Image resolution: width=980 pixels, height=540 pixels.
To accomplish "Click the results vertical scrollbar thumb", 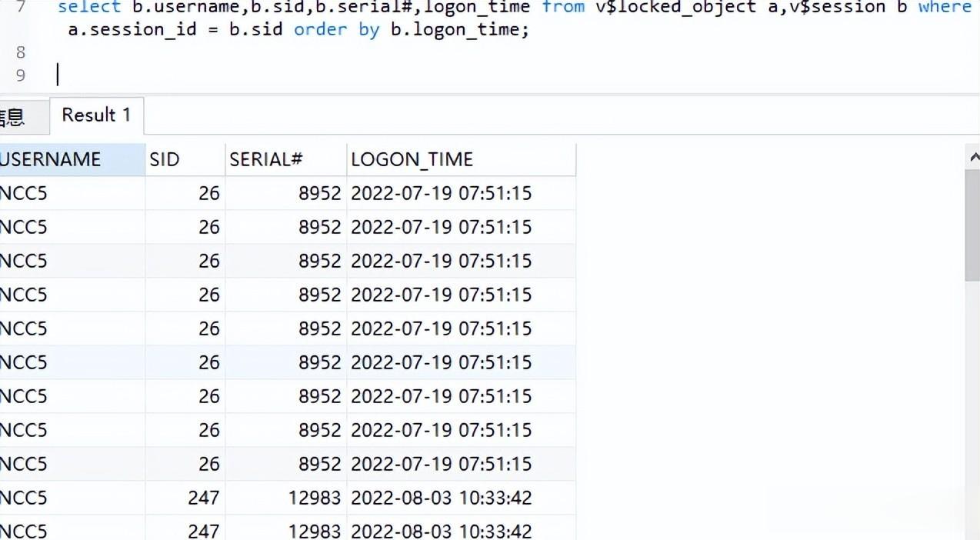I will 972,225.
